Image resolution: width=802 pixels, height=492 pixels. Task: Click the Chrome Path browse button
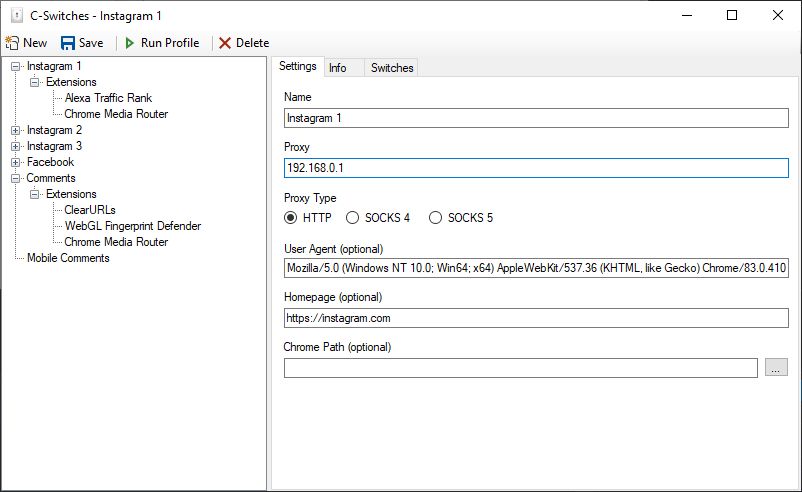(x=776, y=368)
